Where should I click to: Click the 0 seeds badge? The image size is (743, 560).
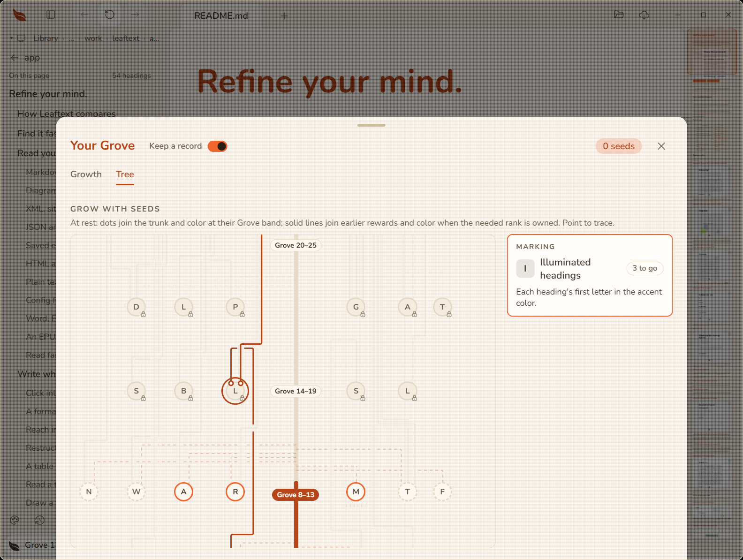tap(619, 146)
